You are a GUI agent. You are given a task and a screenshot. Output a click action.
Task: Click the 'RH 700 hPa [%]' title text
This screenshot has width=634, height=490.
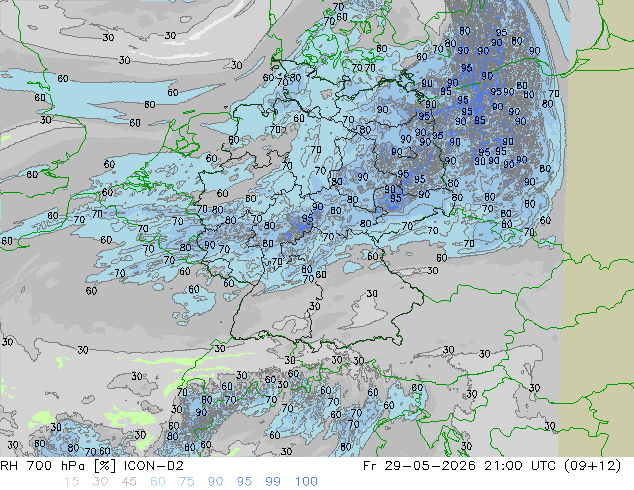(x=58, y=466)
